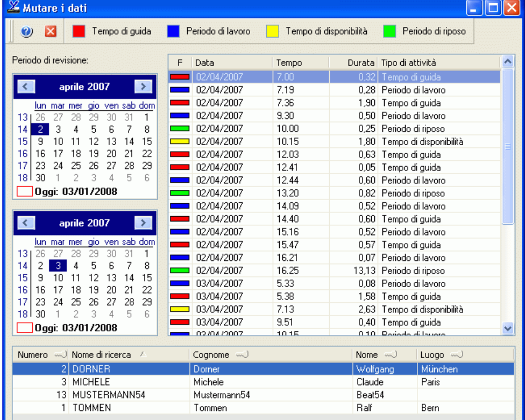This screenshot has width=525, height=420.
Task: Click the blue help question mark icon
Action: 27,32
